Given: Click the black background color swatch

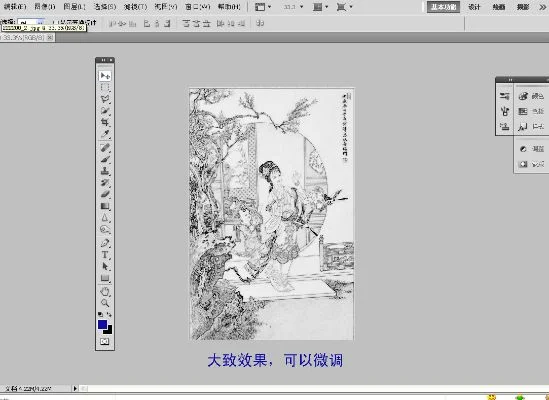Looking at the screenshot, I should coord(109,330).
